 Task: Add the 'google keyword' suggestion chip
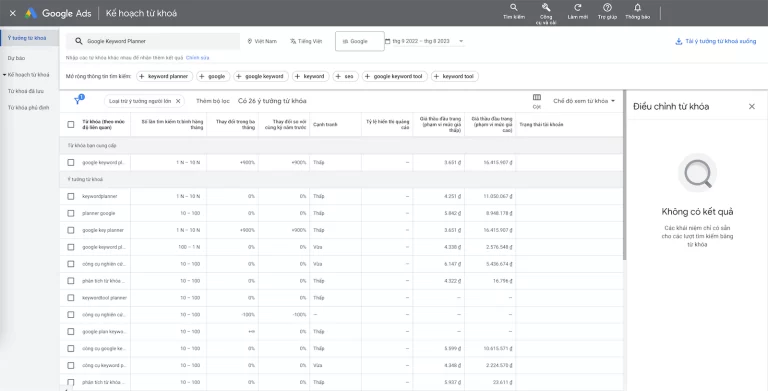(x=261, y=76)
